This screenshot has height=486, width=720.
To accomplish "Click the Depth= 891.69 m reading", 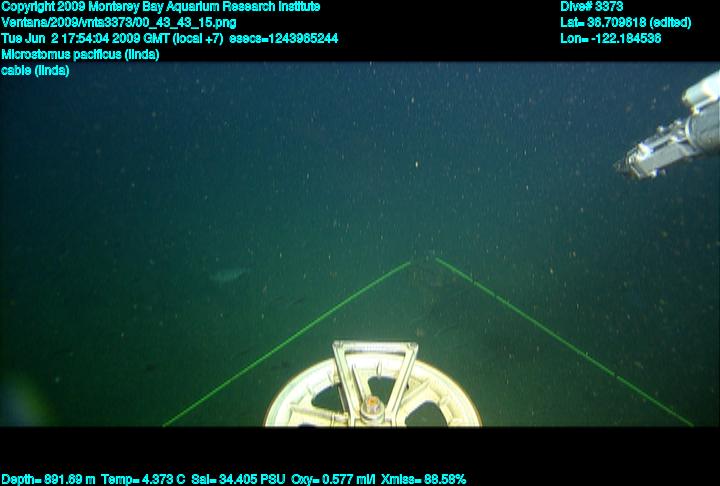I will pos(48,480).
